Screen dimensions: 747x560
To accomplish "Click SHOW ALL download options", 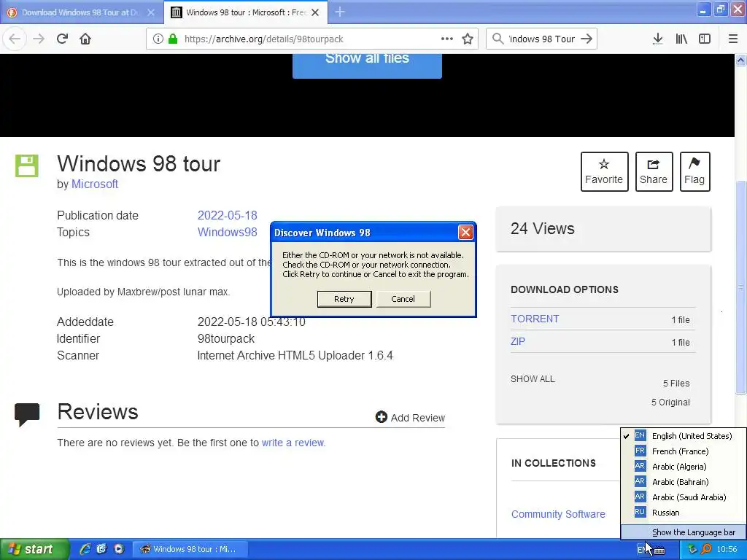I will point(533,379).
